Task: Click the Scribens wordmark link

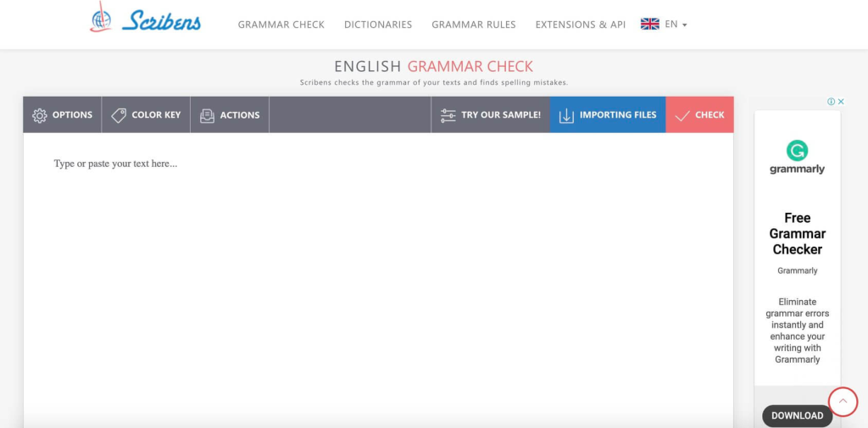Action: coord(162,21)
